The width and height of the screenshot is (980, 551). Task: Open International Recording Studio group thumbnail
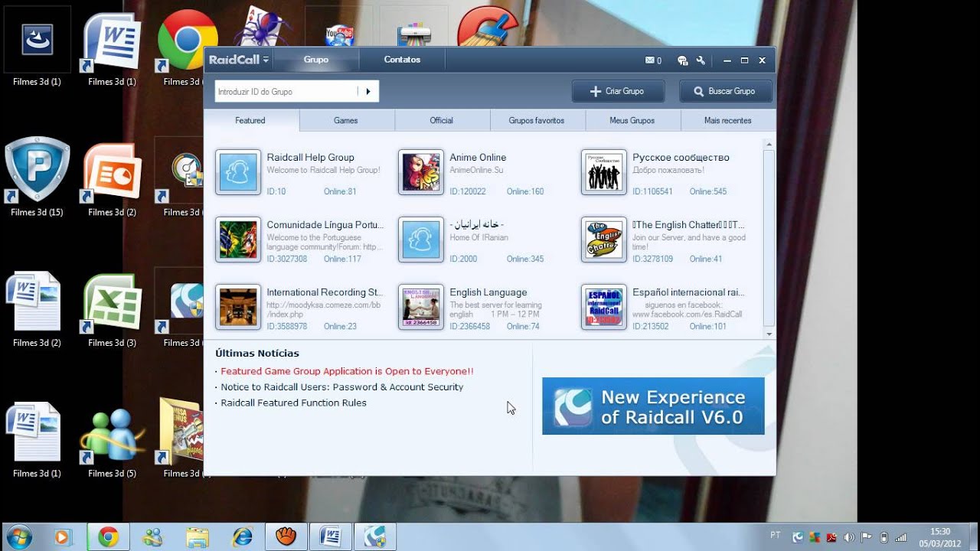pyautogui.click(x=238, y=307)
